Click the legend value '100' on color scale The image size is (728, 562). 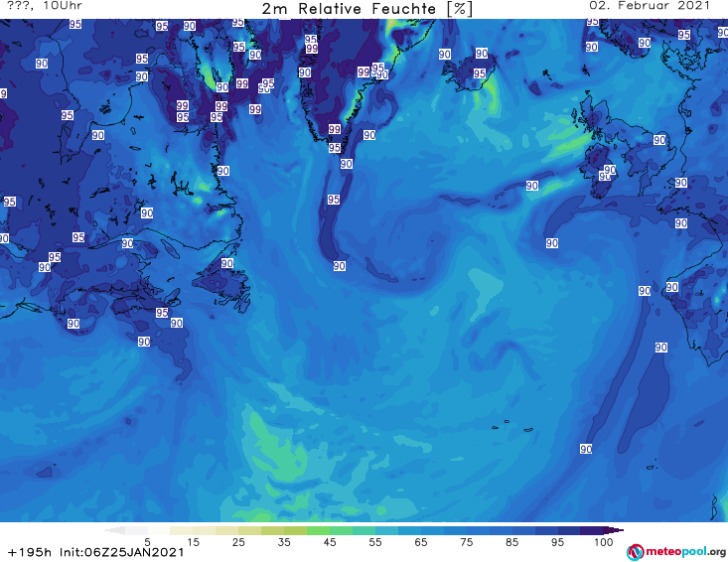point(604,541)
